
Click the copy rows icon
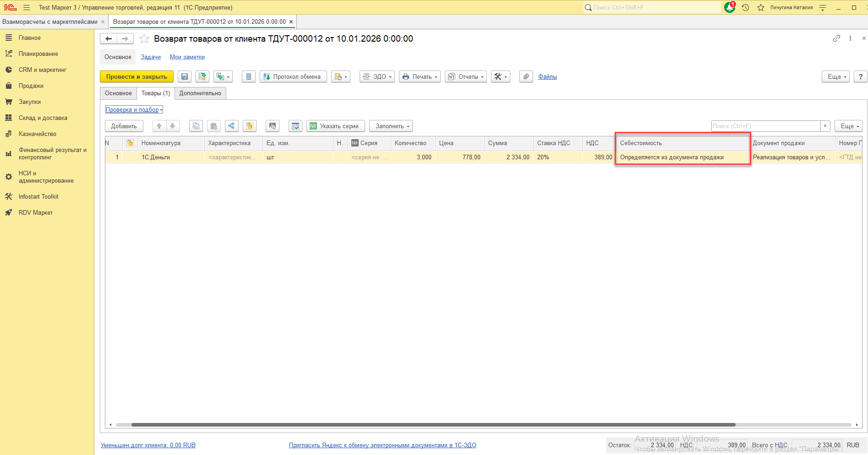coord(196,126)
